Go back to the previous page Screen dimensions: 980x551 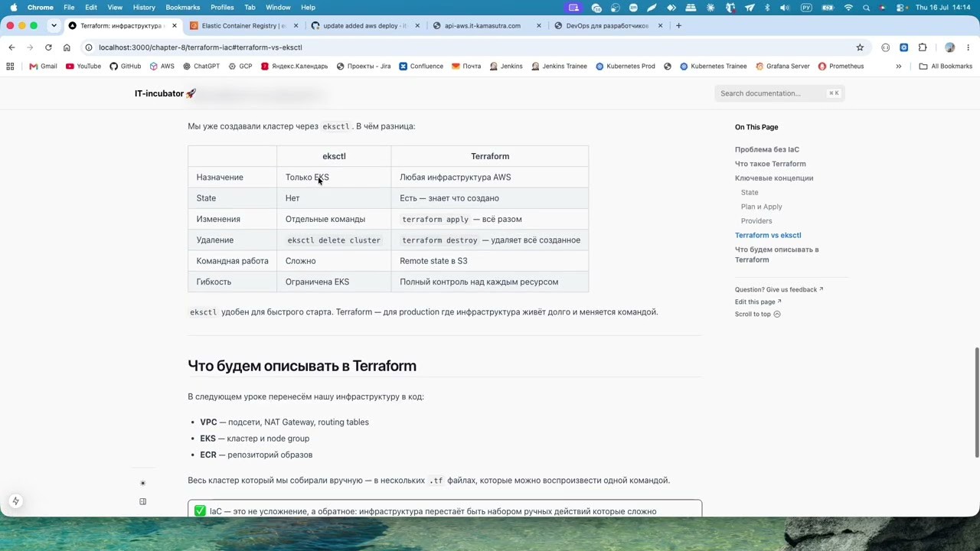[11, 47]
